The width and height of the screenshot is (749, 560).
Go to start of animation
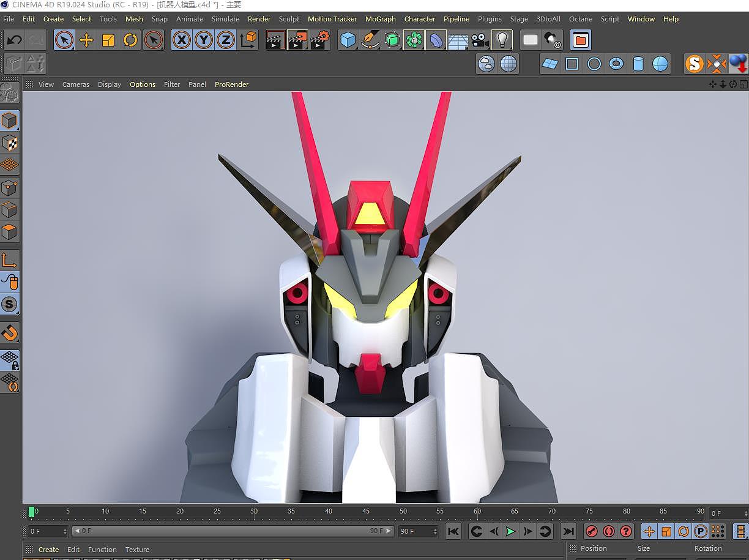(453, 531)
